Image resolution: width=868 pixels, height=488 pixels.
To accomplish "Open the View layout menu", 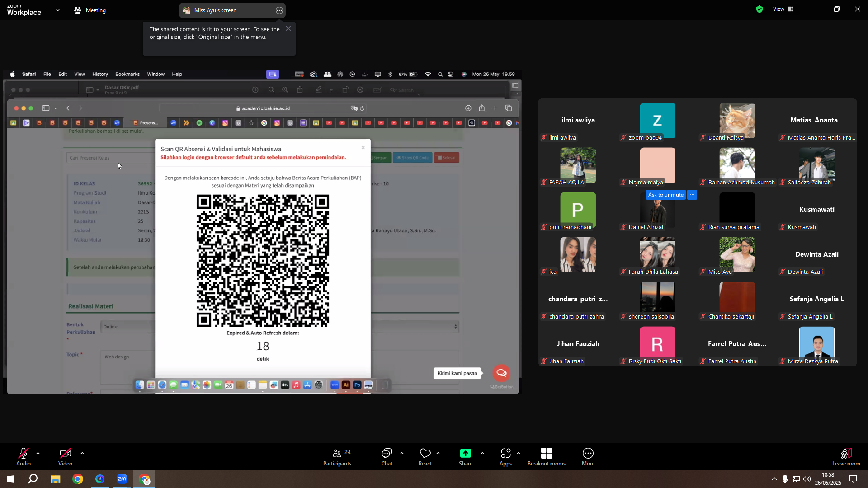I will coord(783,9).
